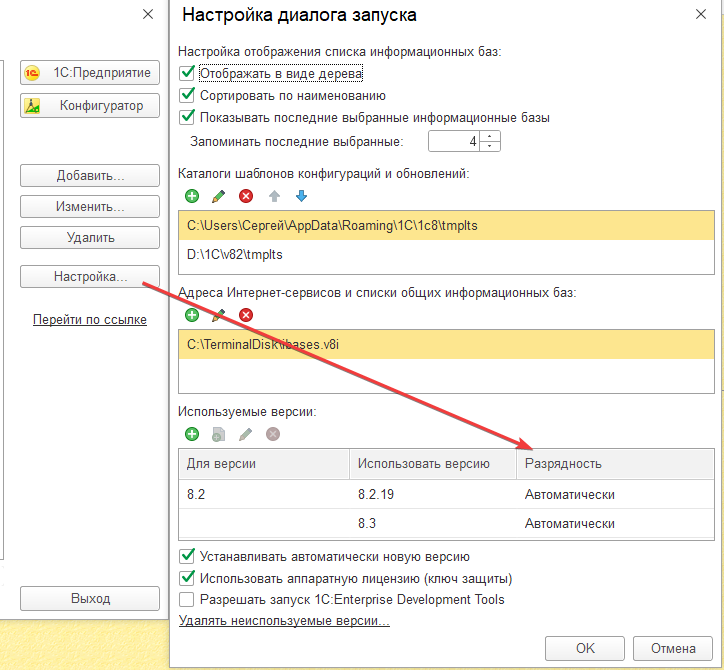Add Internet service address with plus icon
This screenshot has height=670, width=724.
tap(192, 315)
